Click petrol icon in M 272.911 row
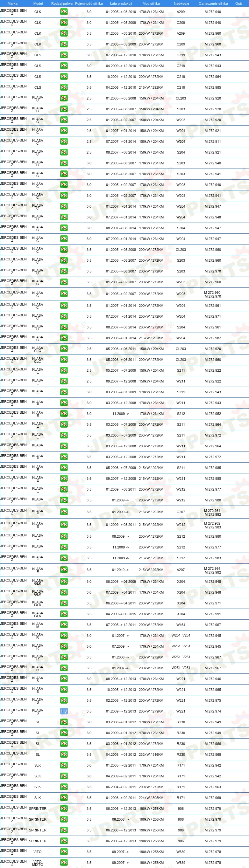Viewport: 249px width, 868px height. (64, 141)
